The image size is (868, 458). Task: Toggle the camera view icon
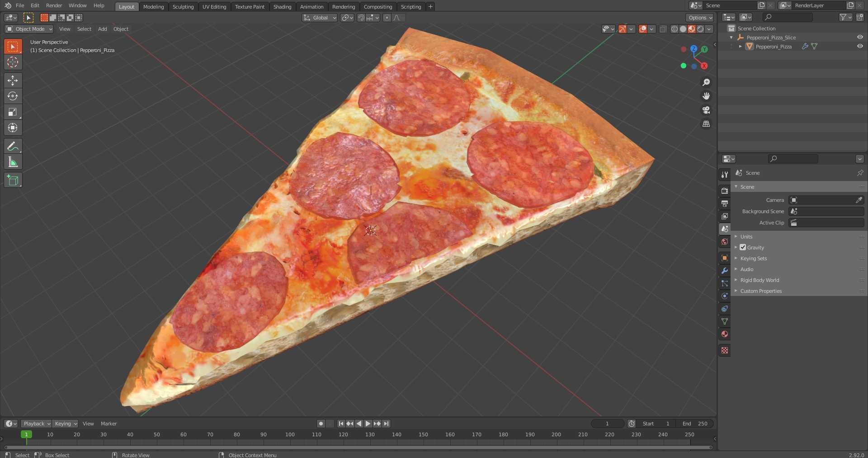click(x=706, y=110)
